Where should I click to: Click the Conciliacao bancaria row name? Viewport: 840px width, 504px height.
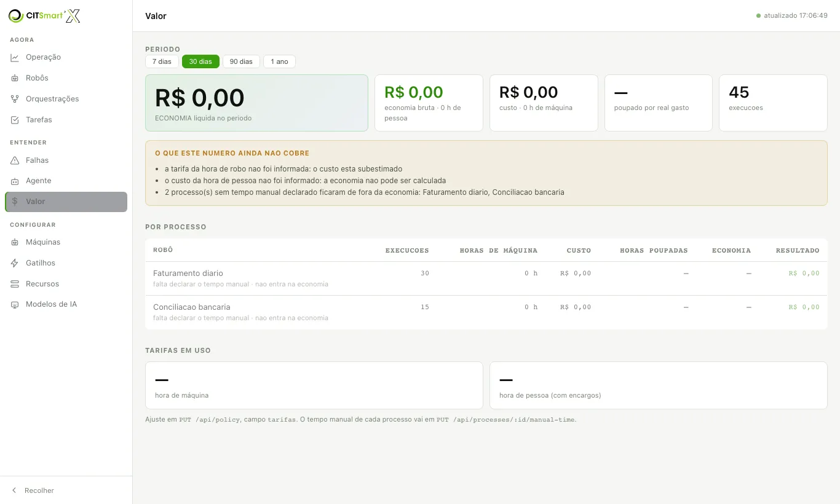point(192,307)
